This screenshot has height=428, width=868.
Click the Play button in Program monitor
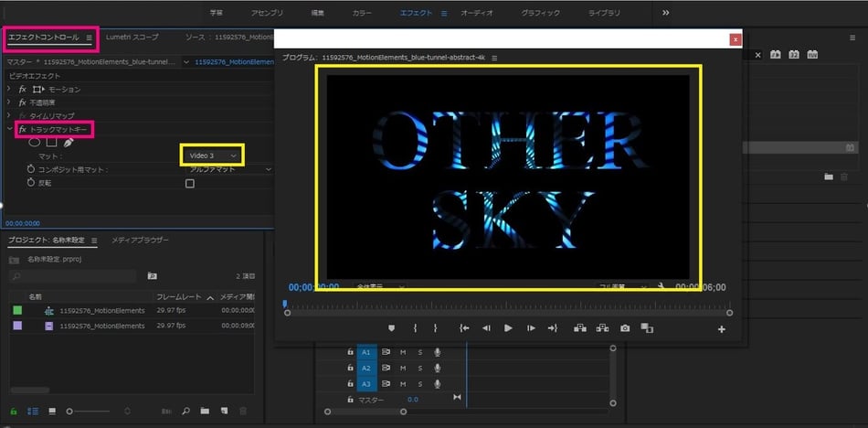pyautogui.click(x=508, y=328)
